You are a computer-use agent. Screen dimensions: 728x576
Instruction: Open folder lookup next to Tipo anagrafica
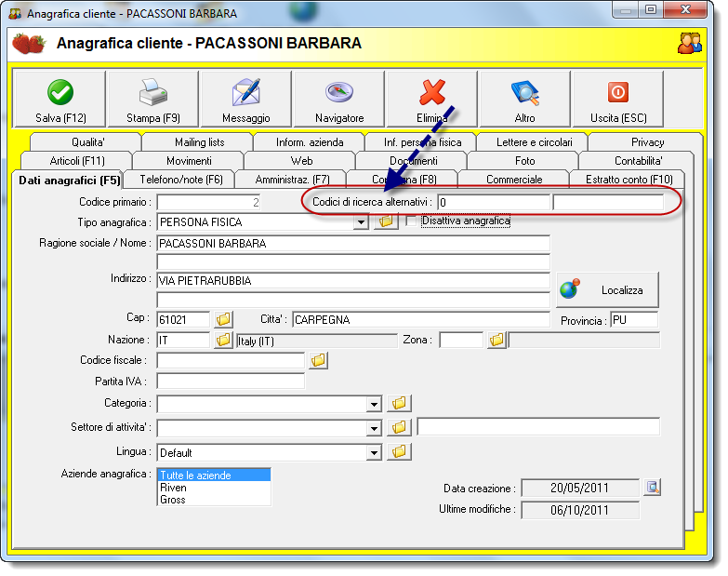pos(386,221)
